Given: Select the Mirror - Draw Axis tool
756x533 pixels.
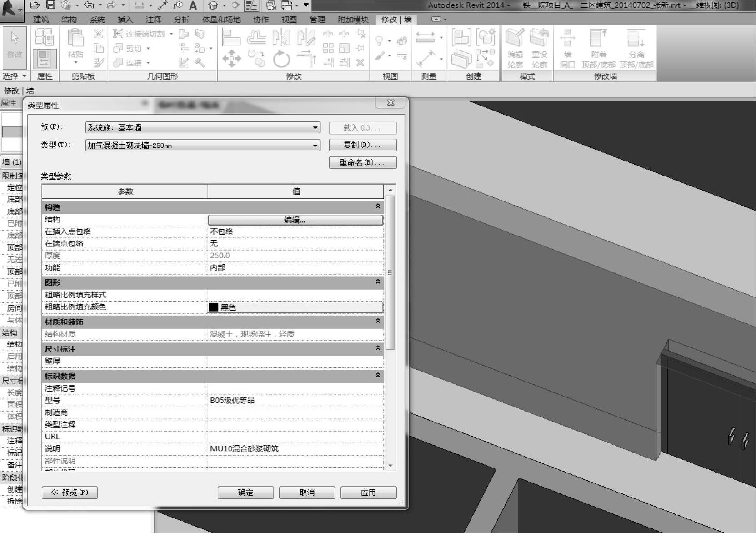Looking at the screenshot, I should 306,37.
